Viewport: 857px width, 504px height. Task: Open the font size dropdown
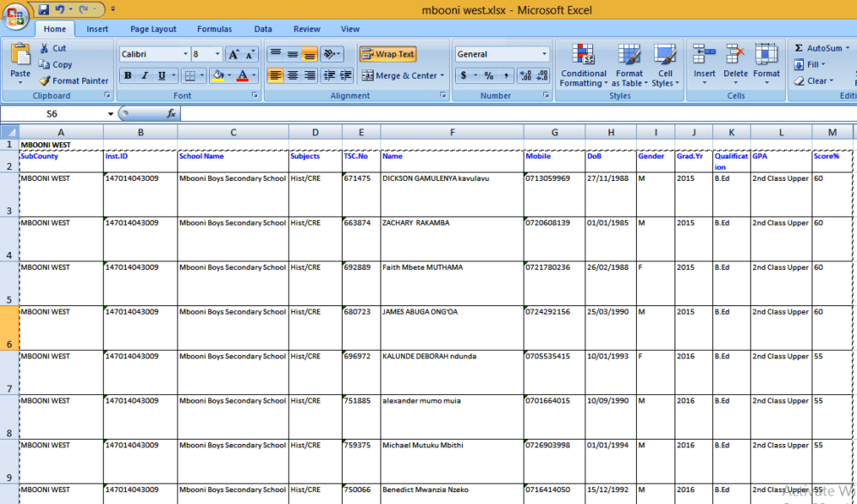[218, 54]
